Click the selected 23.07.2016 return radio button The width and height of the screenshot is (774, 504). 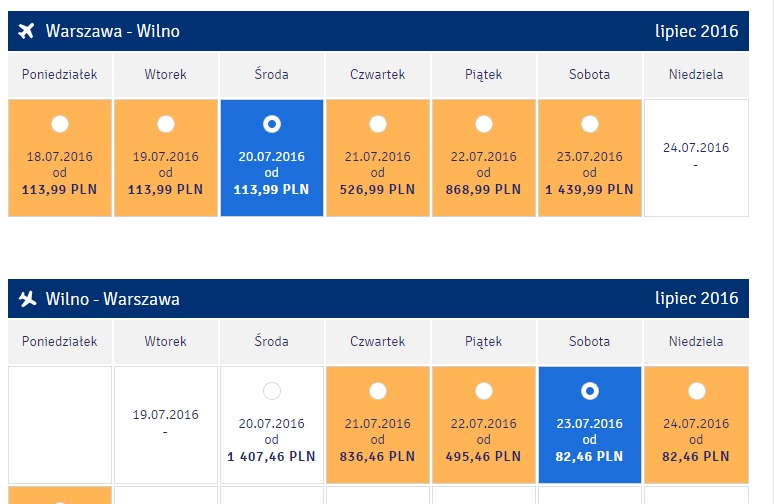pyautogui.click(x=589, y=391)
